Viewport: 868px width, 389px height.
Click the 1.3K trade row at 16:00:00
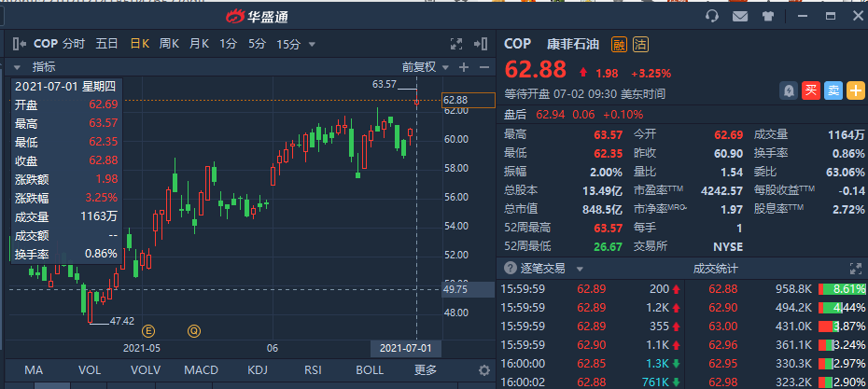(x=591, y=364)
